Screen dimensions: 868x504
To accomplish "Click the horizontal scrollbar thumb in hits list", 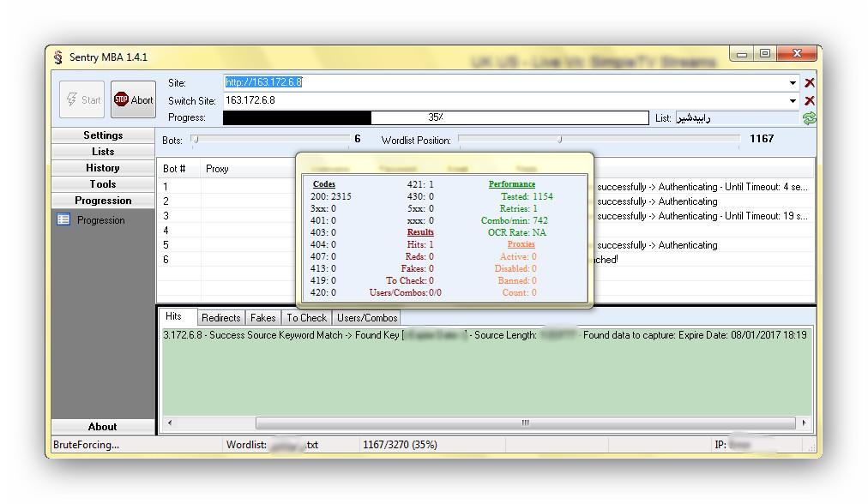I will pos(525,423).
